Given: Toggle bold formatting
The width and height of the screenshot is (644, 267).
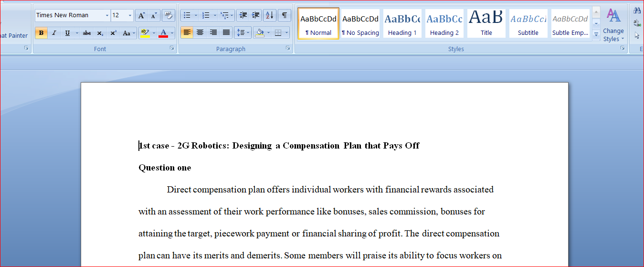Looking at the screenshot, I should coord(41,33).
